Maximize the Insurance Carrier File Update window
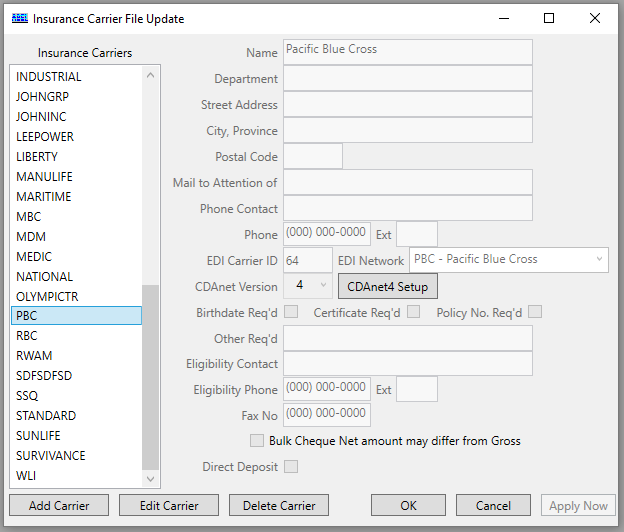Viewport: 624px width, 532px height. (549, 18)
